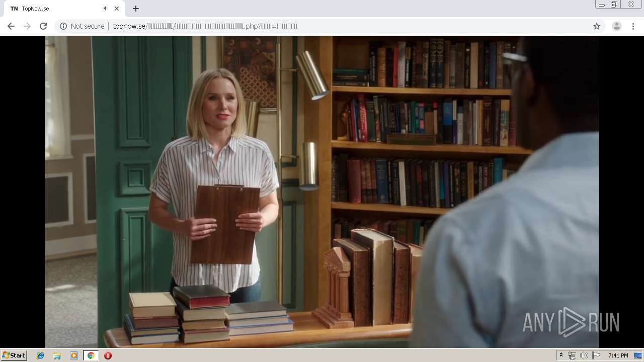The width and height of the screenshot is (644, 362).
Task: Open Windows Explorer folder in taskbar
Action: [57, 355]
